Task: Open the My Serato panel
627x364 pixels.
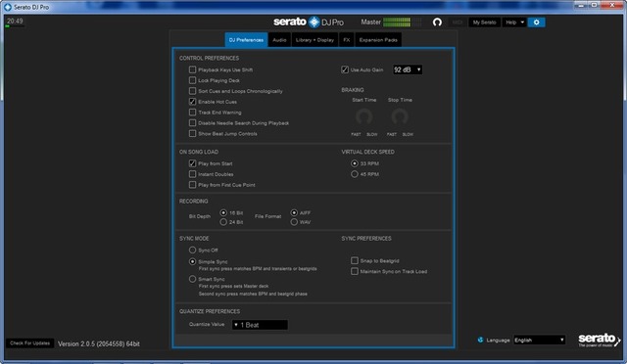Action: [x=484, y=23]
